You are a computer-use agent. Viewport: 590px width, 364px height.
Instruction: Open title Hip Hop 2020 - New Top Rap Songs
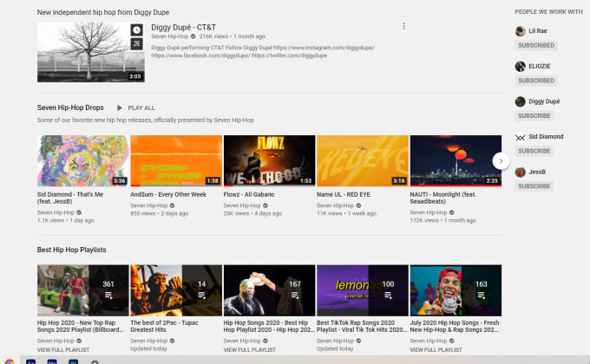click(80, 327)
